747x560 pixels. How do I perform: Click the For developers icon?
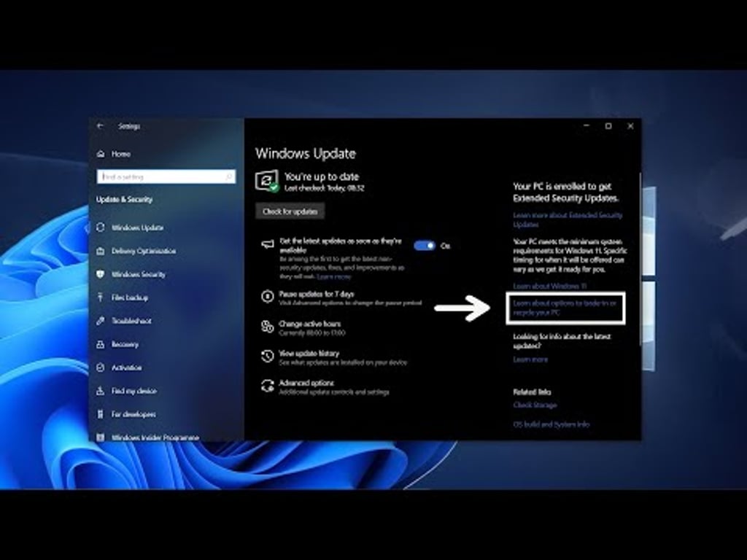click(x=101, y=414)
